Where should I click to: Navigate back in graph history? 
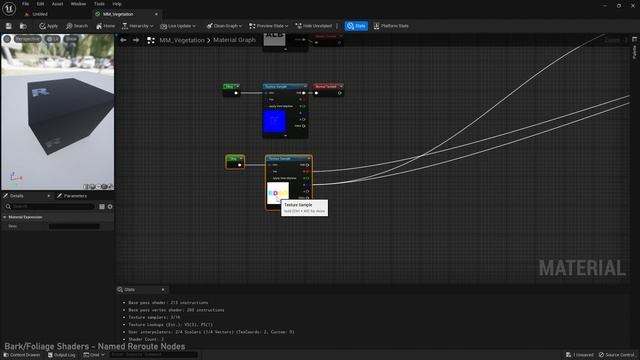coord(123,40)
